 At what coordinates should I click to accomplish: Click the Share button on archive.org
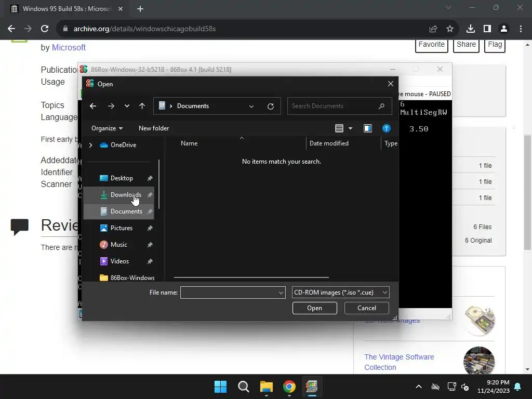click(x=466, y=45)
